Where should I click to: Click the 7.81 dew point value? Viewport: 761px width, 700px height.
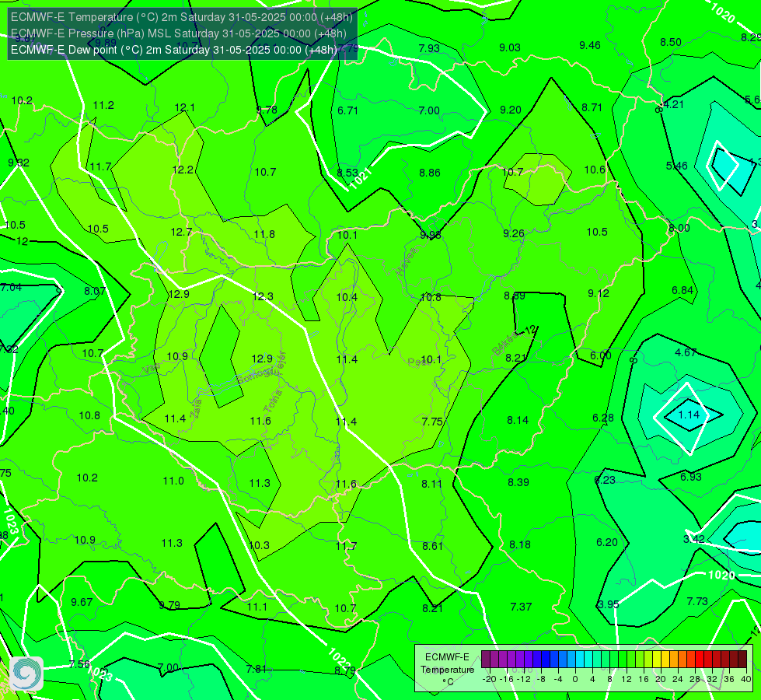pyautogui.click(x=257, y=669)
